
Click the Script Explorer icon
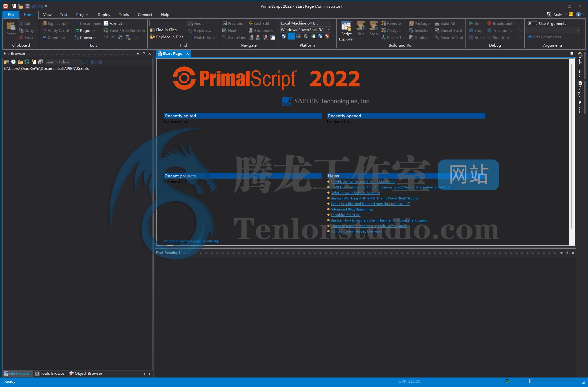click(346, 26)
